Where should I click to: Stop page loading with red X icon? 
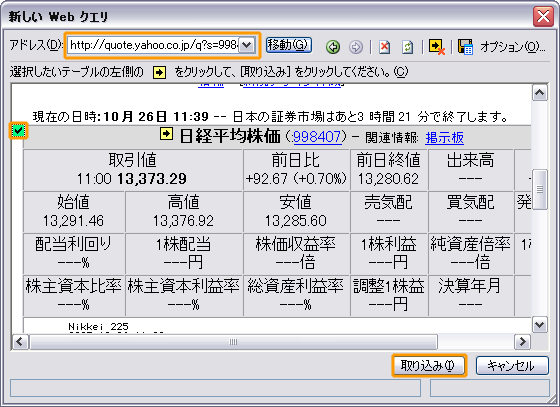click(x=384, y=47)
